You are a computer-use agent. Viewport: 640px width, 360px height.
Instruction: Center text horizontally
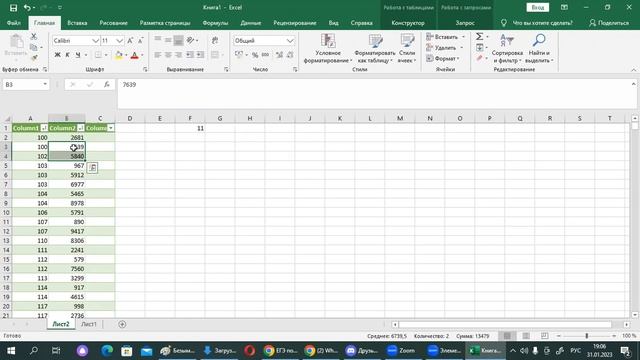(x=168, y=55)
